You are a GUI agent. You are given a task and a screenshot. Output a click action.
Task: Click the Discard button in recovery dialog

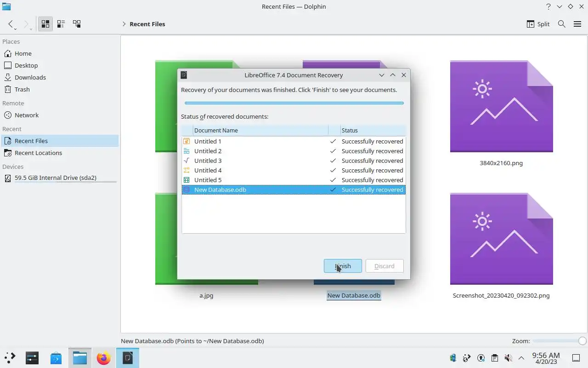384,266
